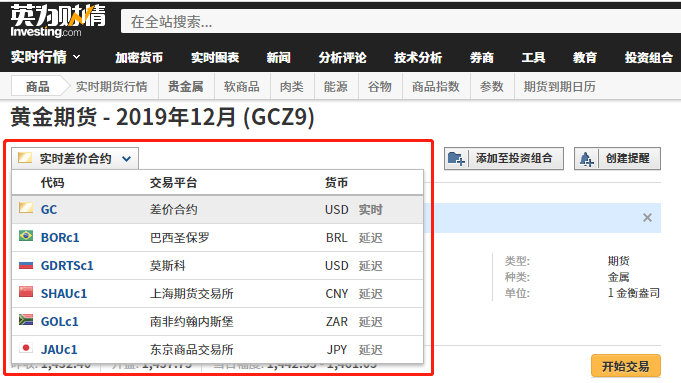The height and width of the screenshot is (383, 681).
Task: Click the 添加至投资组合 button
Action: coord(504,158)
